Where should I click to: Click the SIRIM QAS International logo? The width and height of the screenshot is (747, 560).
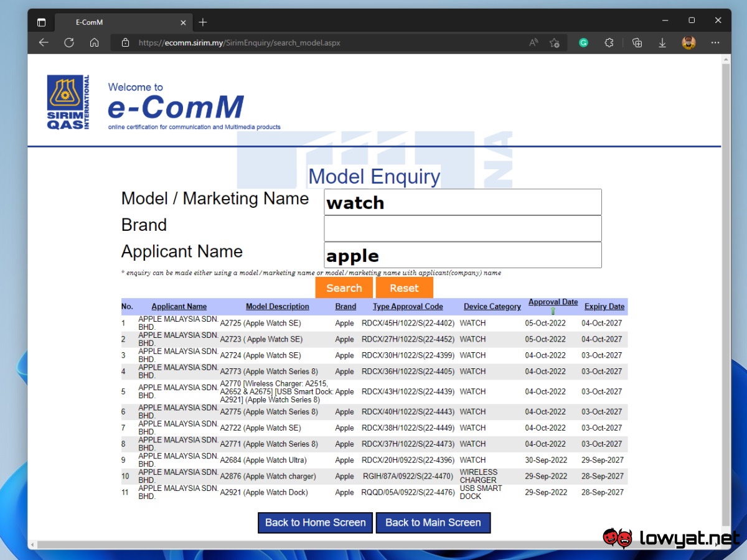tap(68, 102)
